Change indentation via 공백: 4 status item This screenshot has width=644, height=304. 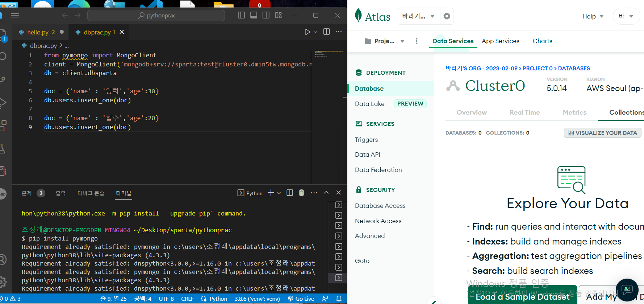pos(143,299)
